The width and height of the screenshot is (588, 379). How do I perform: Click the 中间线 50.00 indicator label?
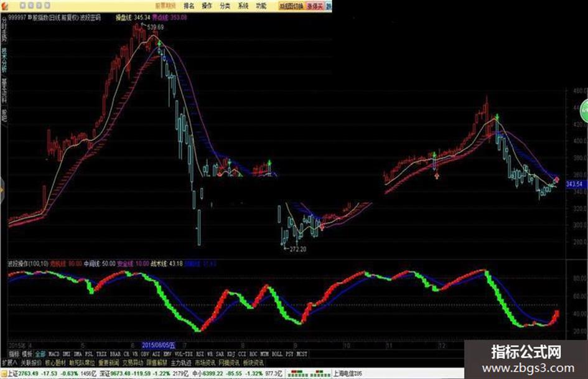100,264
